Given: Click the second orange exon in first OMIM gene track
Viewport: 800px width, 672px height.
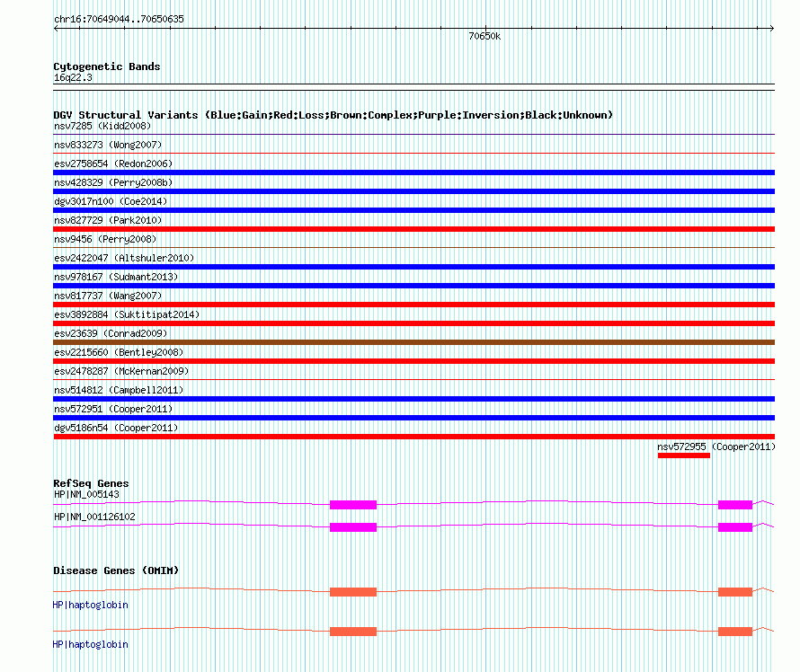Looking at the screenshot, I should (x=735, y=592).
